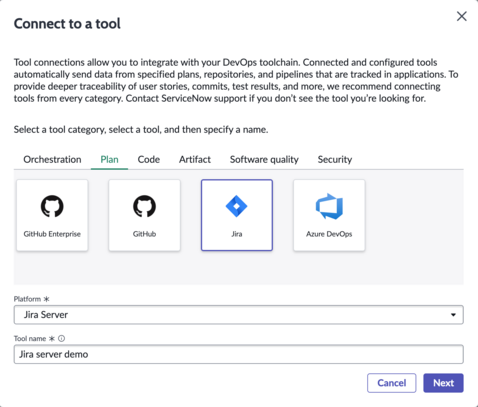Image resolution: width=478 pixels, height=407 pixels.
Task: Switch to the Artifact tab
Action: tap(195, 160)
